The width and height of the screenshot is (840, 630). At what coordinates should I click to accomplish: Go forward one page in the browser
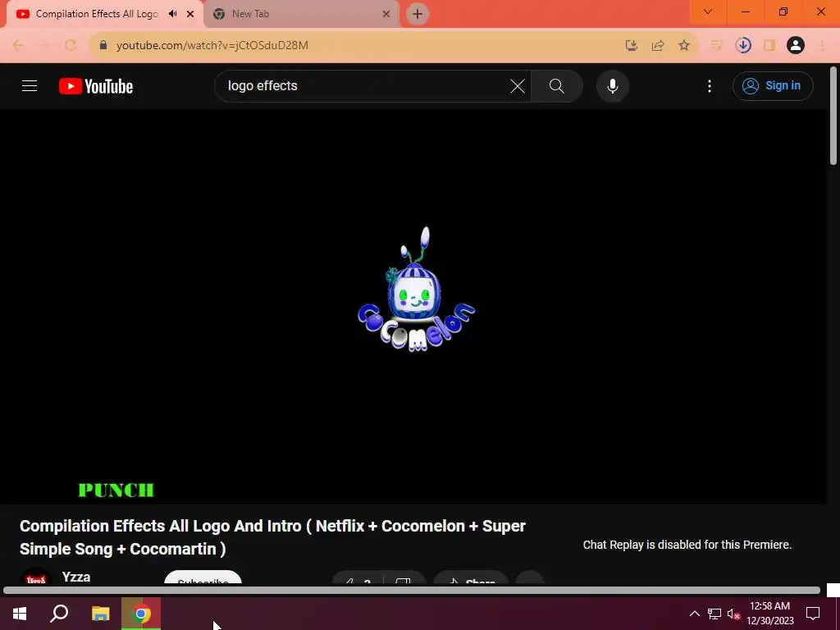[x=44, y=45]
